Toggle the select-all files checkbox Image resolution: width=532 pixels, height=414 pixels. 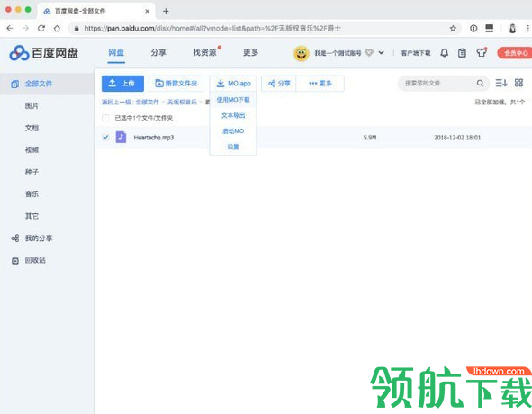click(x=105, y=118)
